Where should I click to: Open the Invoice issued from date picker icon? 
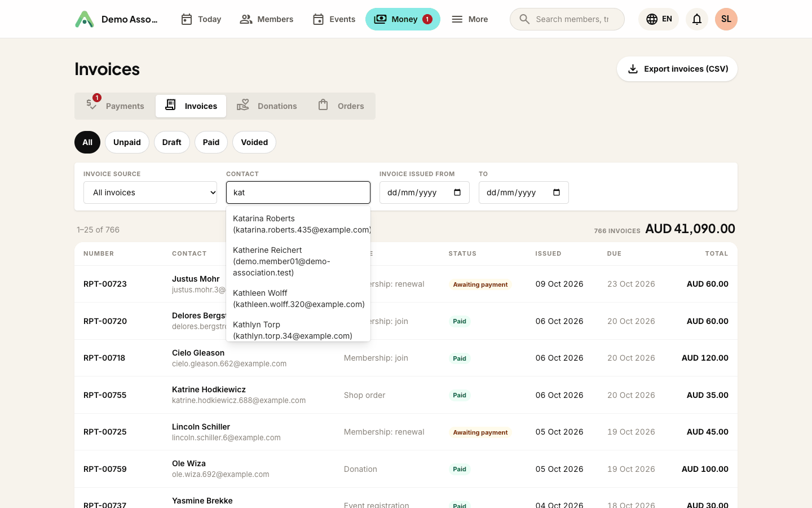457,192
